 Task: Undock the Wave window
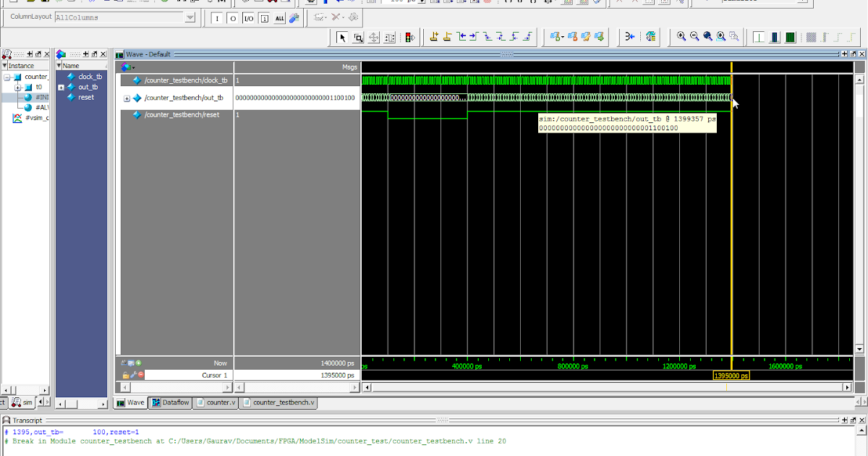tap(851, 54)
